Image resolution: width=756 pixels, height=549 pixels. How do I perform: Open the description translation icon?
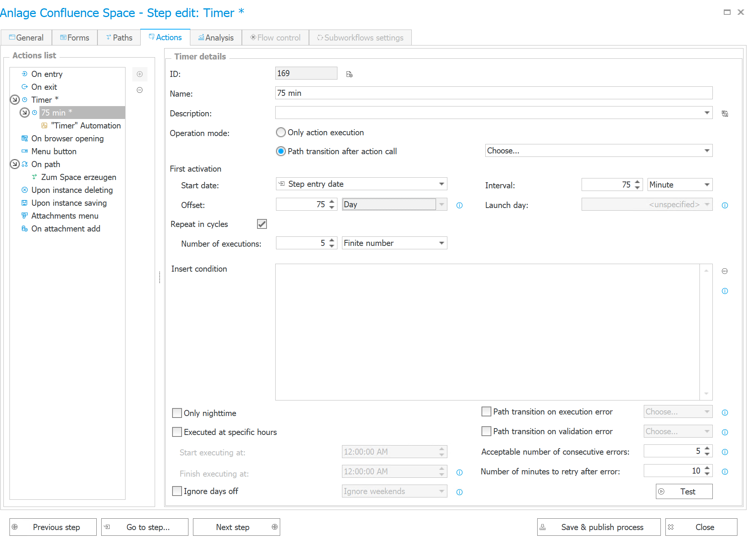coord(725,114)
